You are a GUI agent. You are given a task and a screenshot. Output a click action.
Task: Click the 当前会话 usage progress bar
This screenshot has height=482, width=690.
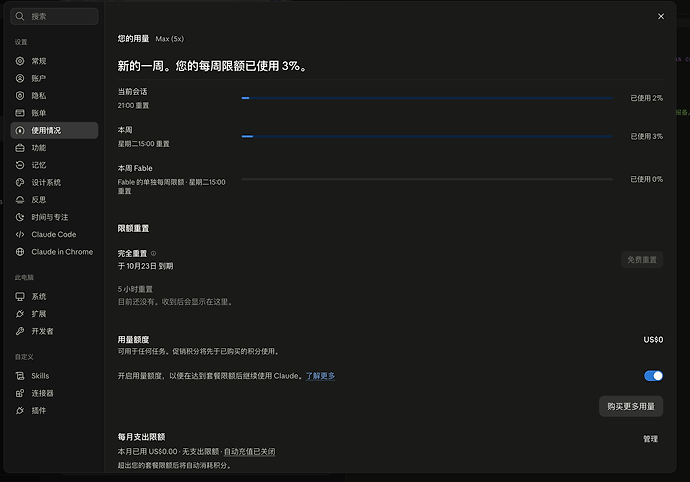[427, 98]
